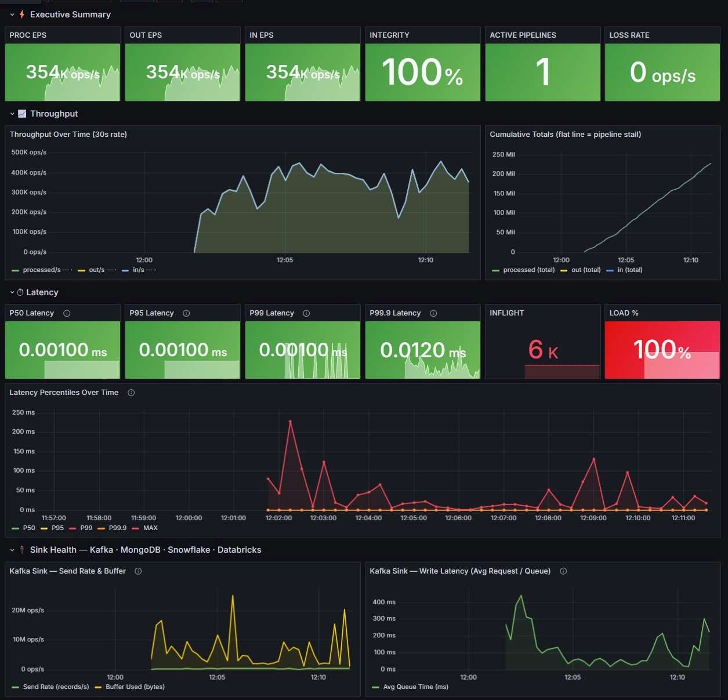
Task: Collapse the Executive Summary row chevron
Action: pos(12,14)
